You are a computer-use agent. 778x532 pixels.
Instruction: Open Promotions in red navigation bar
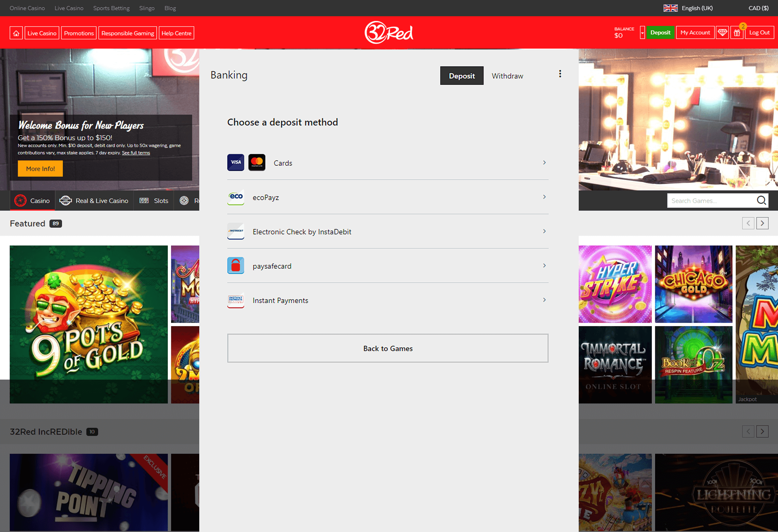pyautogui.click(x=79, y=33)
